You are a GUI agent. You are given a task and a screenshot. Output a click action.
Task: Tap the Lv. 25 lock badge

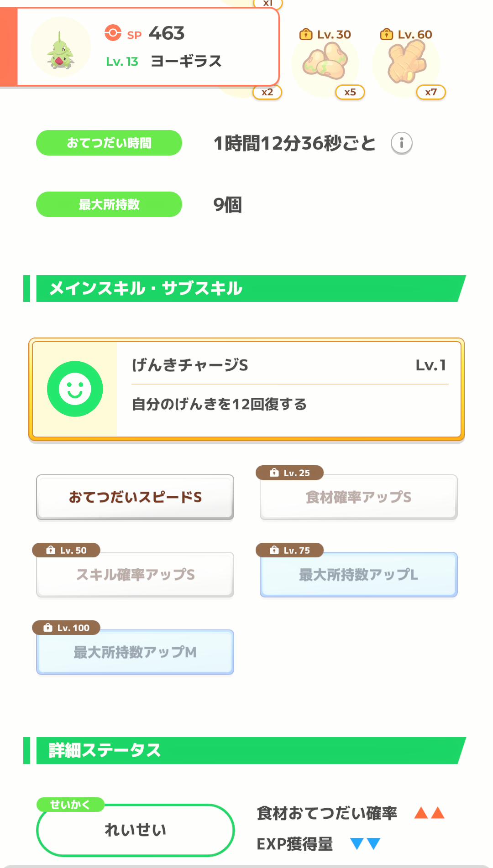click(x=289, y=473)
